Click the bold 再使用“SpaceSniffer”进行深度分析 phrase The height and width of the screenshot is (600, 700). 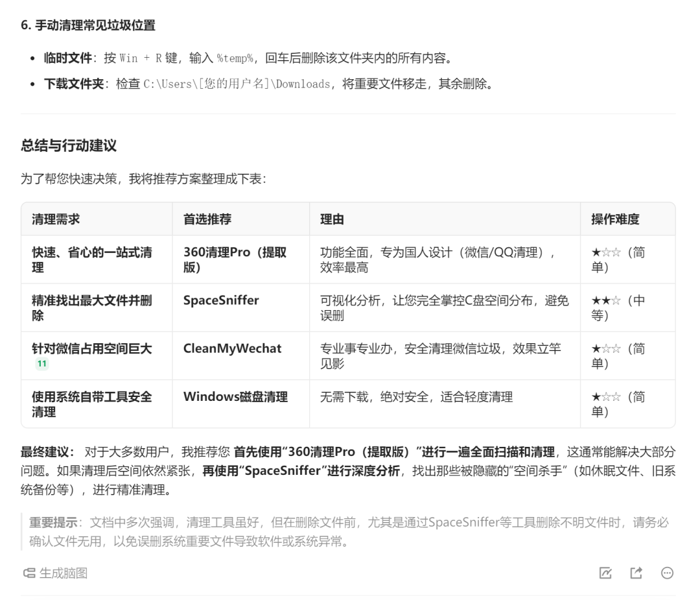[x=301, y=471]
